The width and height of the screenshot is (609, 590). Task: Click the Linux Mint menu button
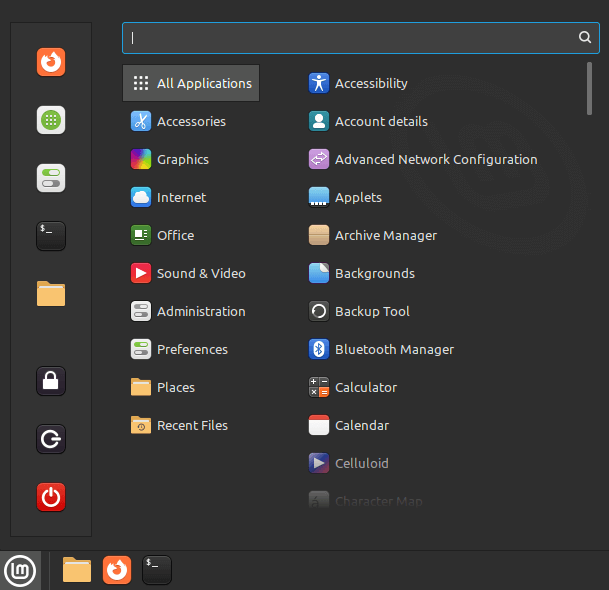(x=20, y=571)
